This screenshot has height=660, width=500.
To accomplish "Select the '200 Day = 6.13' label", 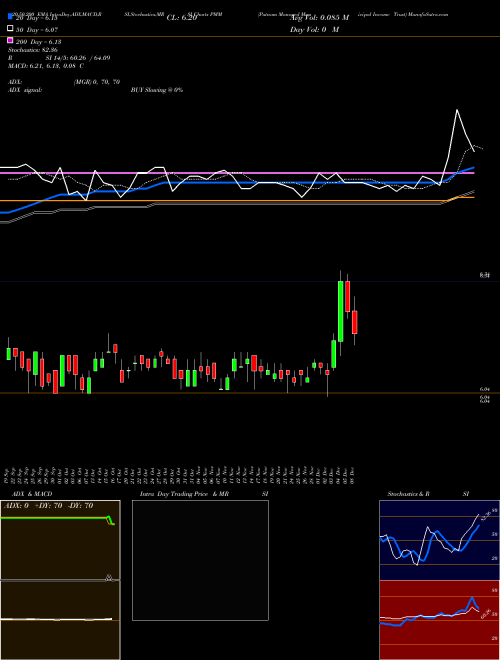I will tap(38, 42).
